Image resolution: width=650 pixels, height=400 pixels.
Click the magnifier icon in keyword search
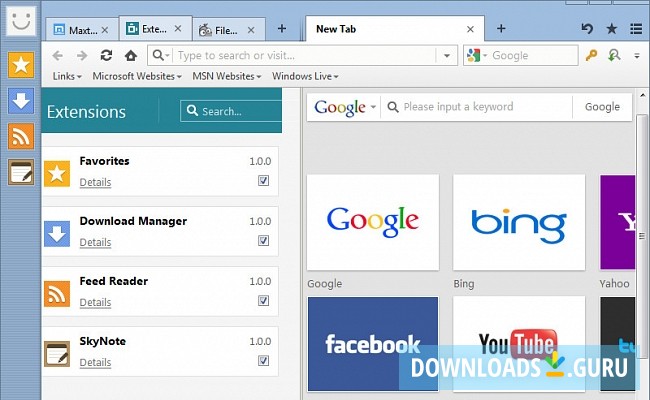[393, 107]
